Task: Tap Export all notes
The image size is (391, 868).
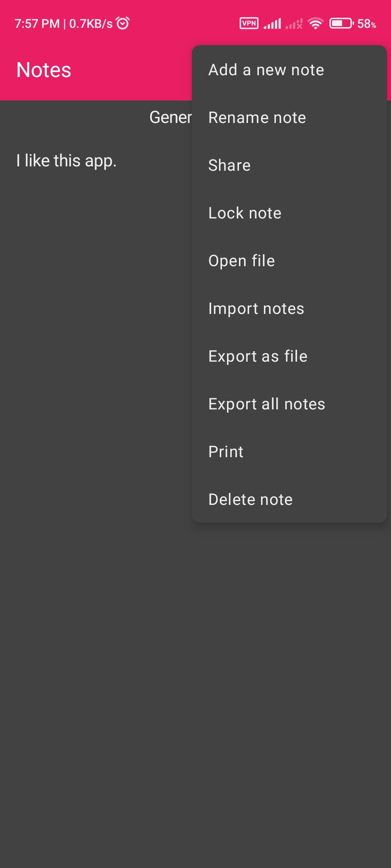Action: pyautogui.click(x=289, y=404)
